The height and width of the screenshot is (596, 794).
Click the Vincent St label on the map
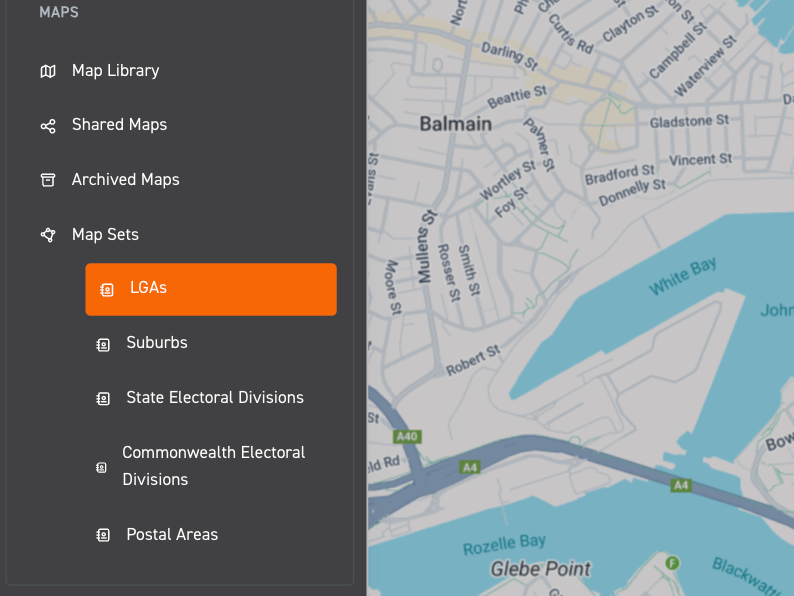(x=701, y=160)
